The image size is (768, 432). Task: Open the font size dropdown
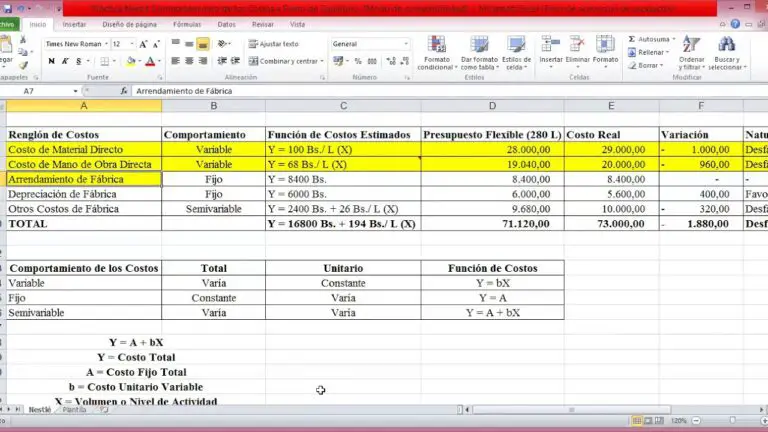coord(133,44)
